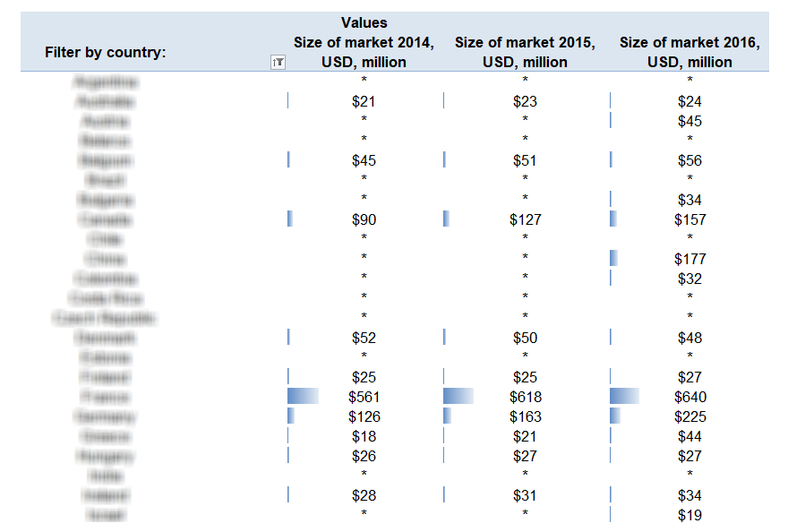Select the $18 cell in 2014 column
This screenshot has height=532, width=788.
click(364, 436)
